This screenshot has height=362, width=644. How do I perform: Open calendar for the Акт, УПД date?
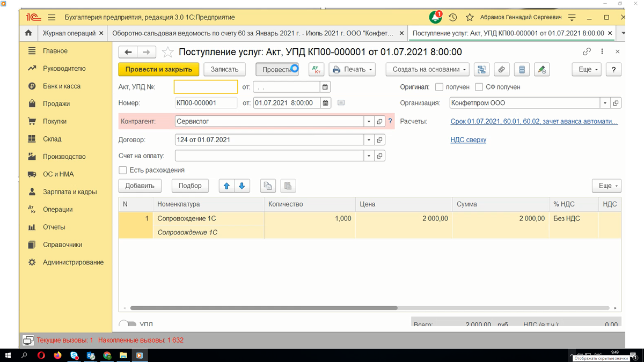[x=325, y=87]
